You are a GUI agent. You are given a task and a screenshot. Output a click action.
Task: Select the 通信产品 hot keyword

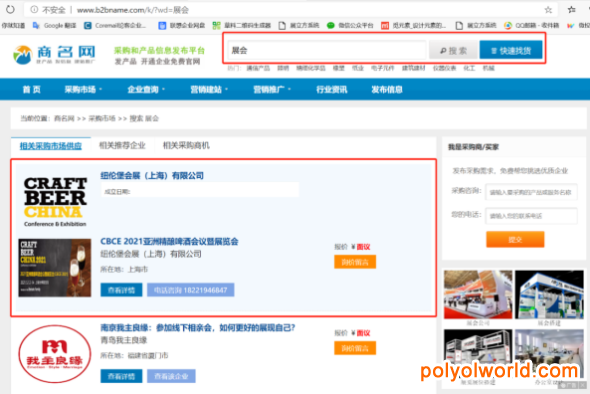coord(258,68)
